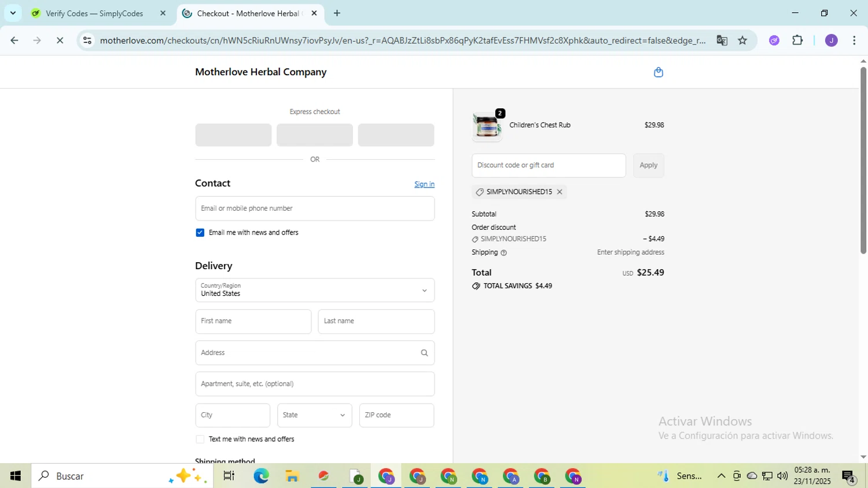The image size is (868, 488).
Task: Open the shopping bag cart icon
Action: [658, 72]
